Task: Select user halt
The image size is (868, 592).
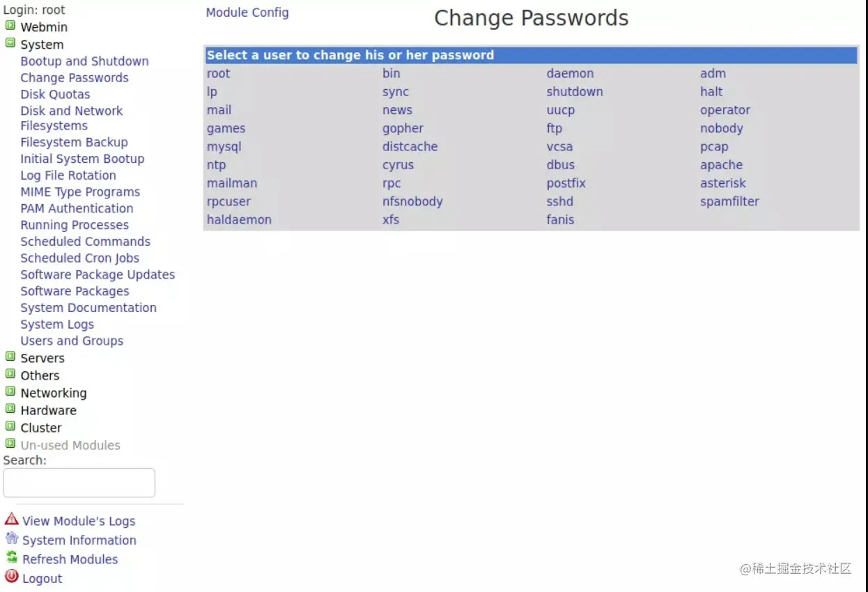Action: point(711,92)
